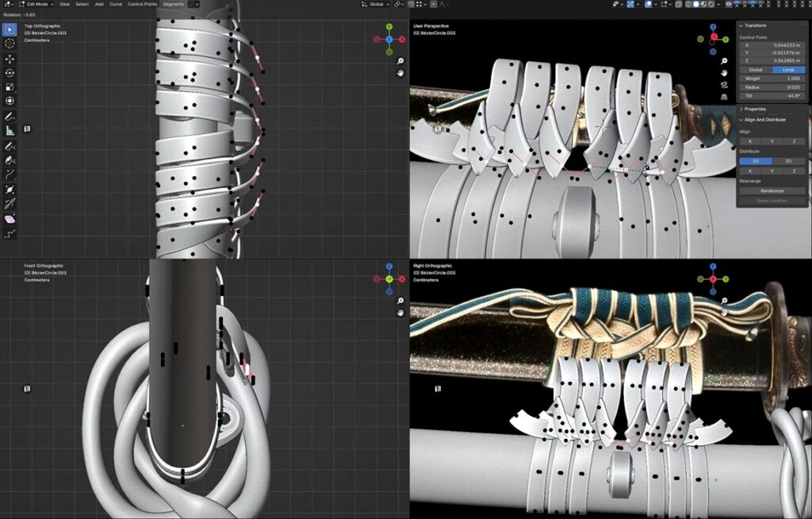The height and width of the screenshot is (519, 812).
Task: Select the Transform tool
Action: [x=10, y=101]
